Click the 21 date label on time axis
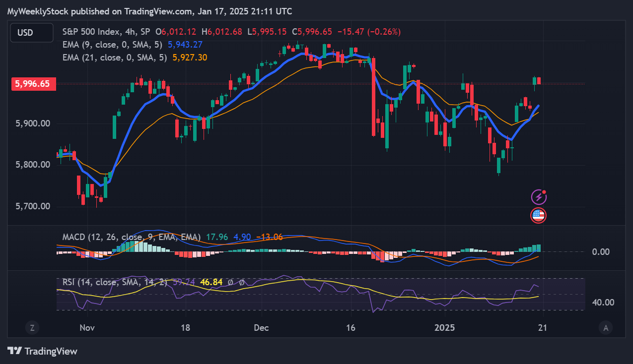Viewport: 633px width, 364px height. point(542,328)
